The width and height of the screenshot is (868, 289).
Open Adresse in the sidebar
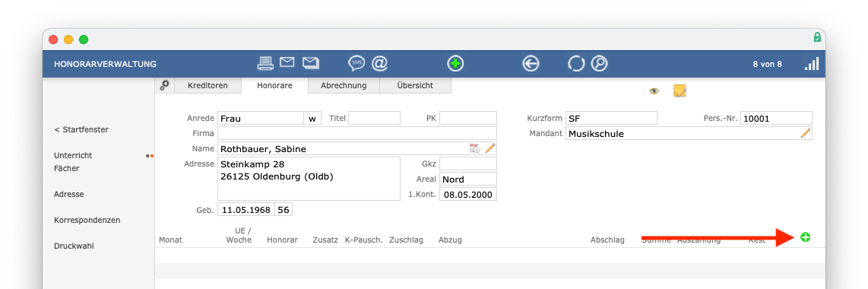(69, 195)
